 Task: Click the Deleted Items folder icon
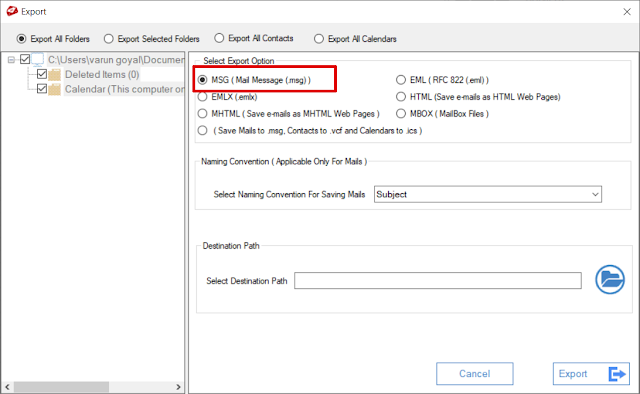point(54,75)
